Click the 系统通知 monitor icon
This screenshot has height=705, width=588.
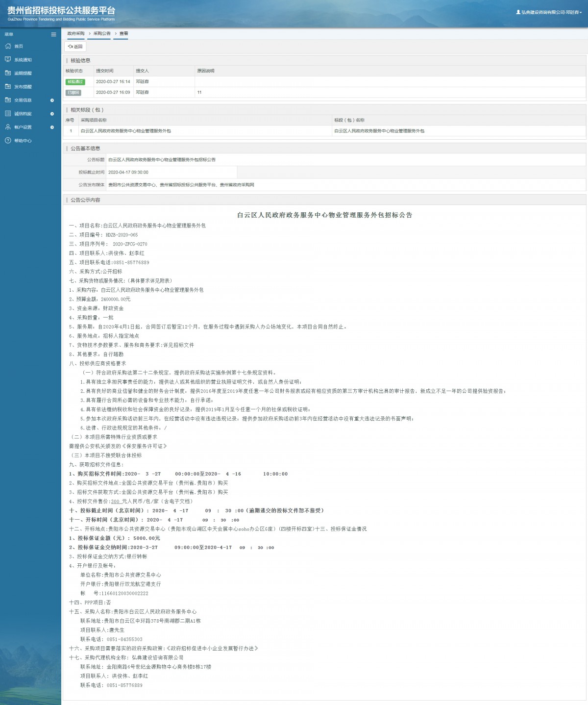point(8,59)
